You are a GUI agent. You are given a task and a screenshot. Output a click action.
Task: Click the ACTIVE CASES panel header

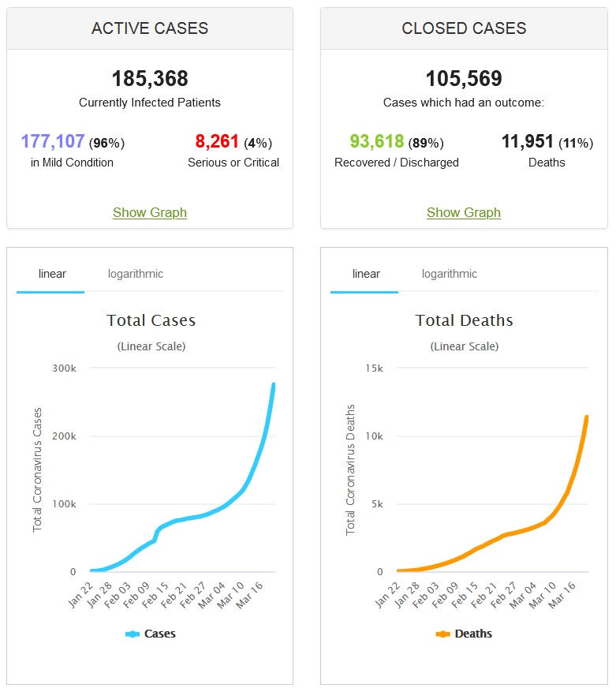click(150, 28)
